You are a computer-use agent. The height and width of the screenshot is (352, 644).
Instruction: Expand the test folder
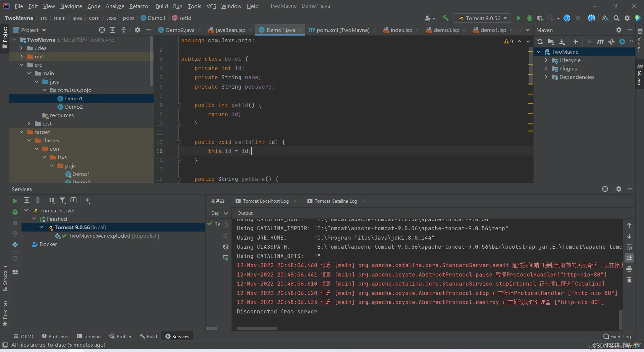coord(29,123)
